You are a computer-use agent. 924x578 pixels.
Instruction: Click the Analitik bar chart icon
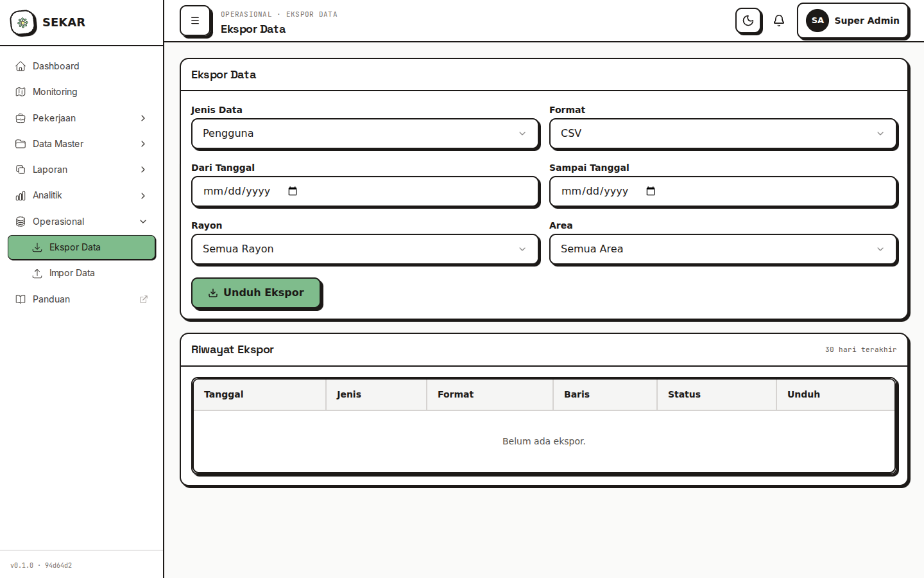21,195
